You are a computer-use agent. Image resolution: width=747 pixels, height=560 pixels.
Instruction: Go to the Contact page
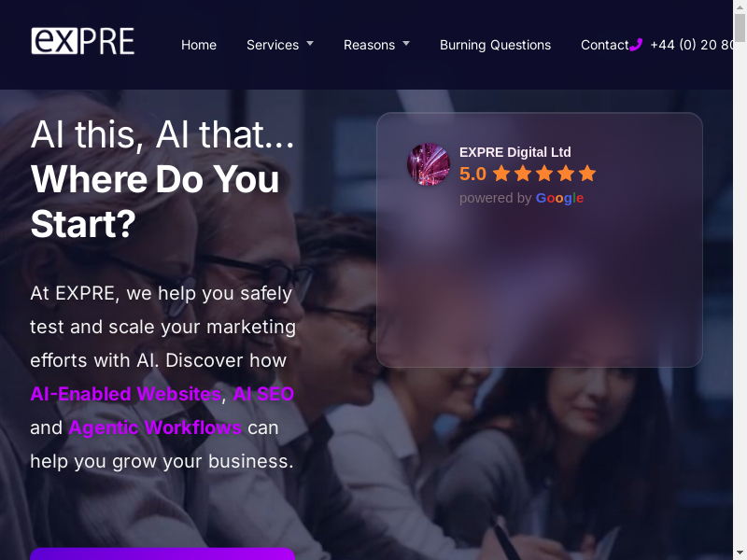604,45
